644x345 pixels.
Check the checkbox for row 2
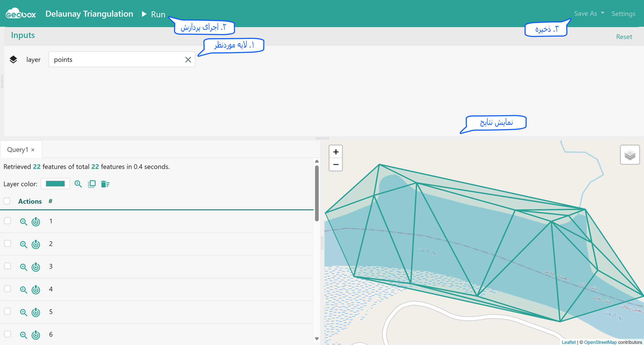click(8, 244)
